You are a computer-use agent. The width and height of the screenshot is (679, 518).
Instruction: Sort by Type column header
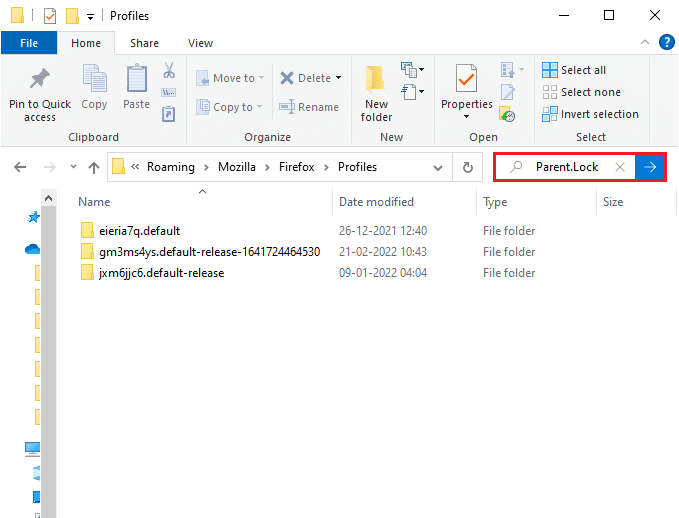click(536, 201)
